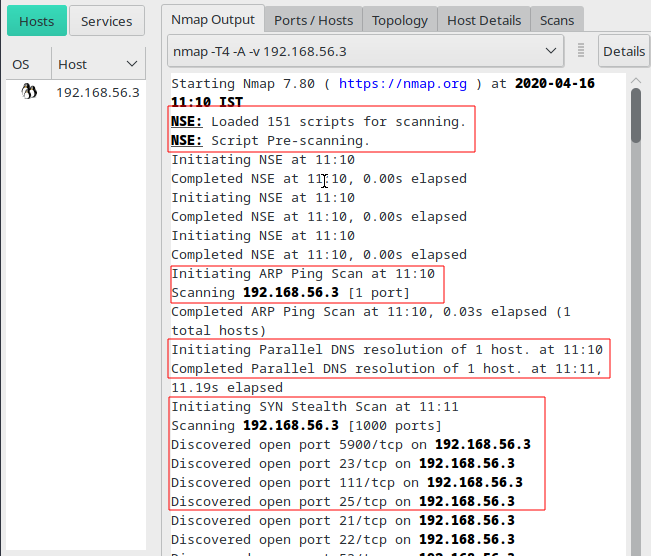Image resolution: width=651 pixels, height=556 pixels.
Task: Select the Services button
Action: (107, 21)
